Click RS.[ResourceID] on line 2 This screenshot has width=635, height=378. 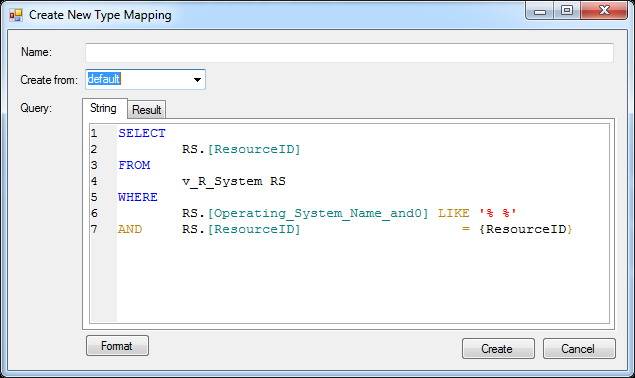coord(241,149)
